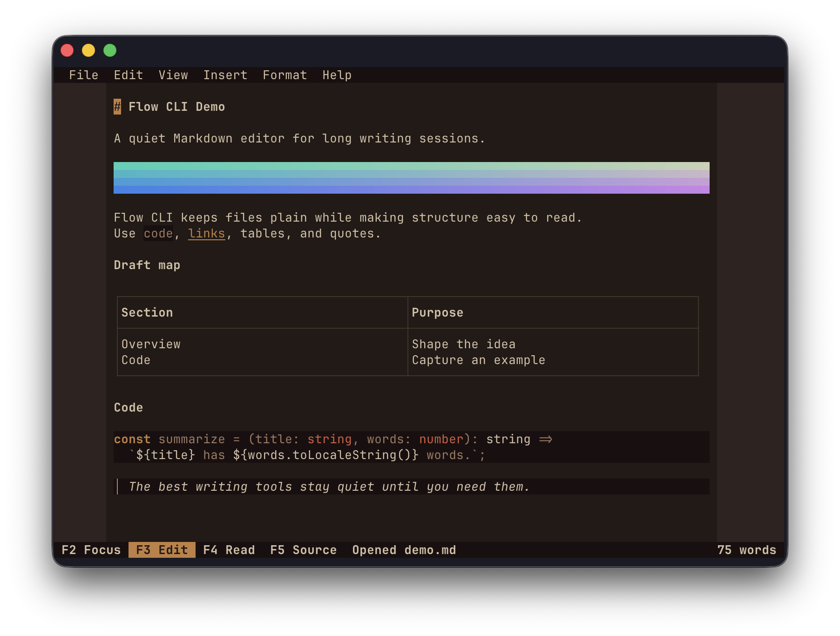Screen dimensions: 840x636
Task: Click the Draft map heading
Action: 147,265
